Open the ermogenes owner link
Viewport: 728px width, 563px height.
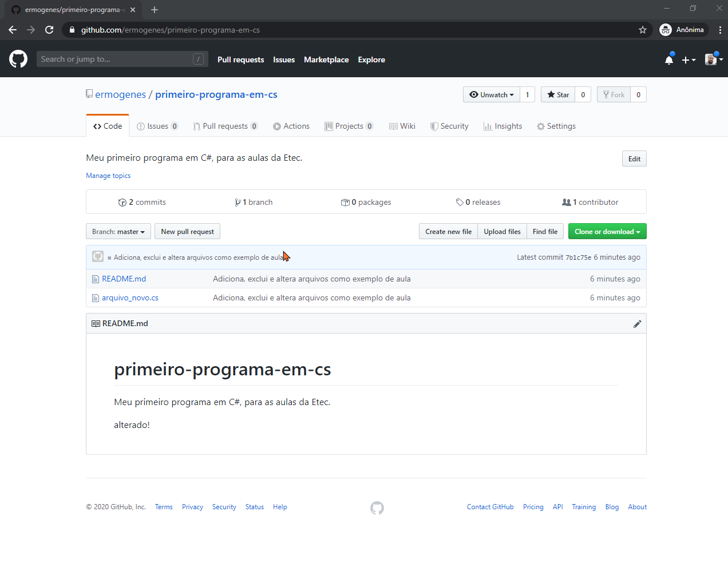point(120,94)
